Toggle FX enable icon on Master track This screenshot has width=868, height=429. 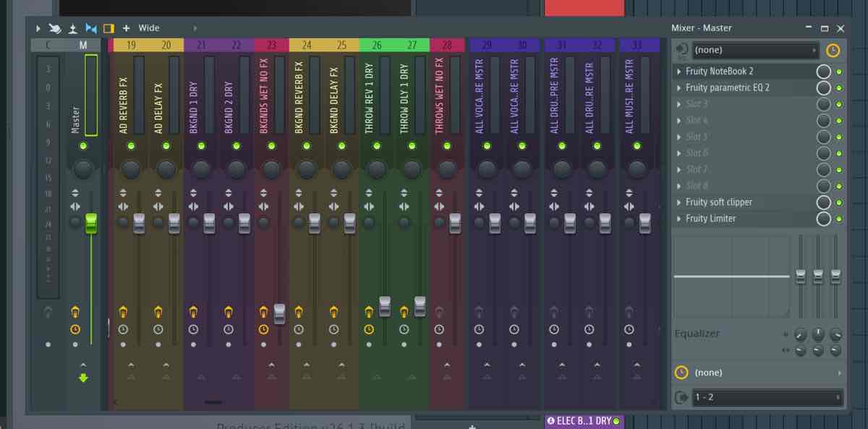[75, 313]
